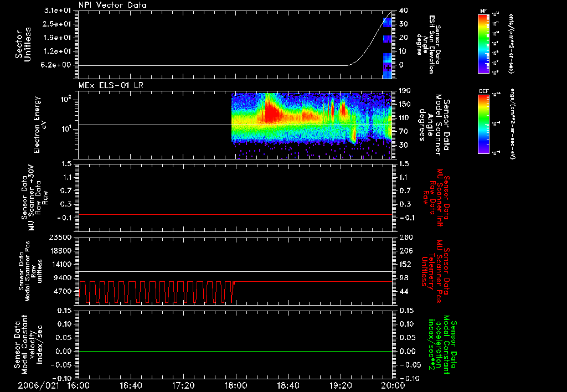This screenshot has height=392, width=567.
Task: Click the 18:40 time axis label
Action: (288, 386)
